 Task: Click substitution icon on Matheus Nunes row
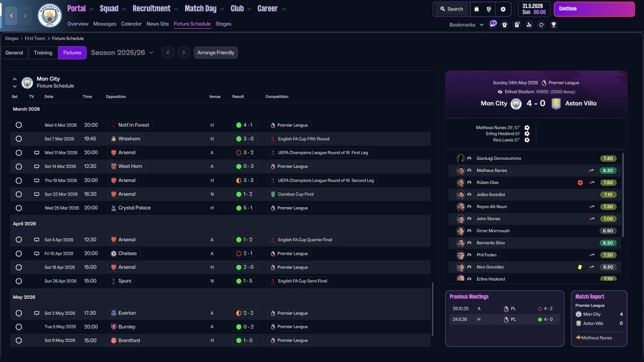[x=592, y=170]
